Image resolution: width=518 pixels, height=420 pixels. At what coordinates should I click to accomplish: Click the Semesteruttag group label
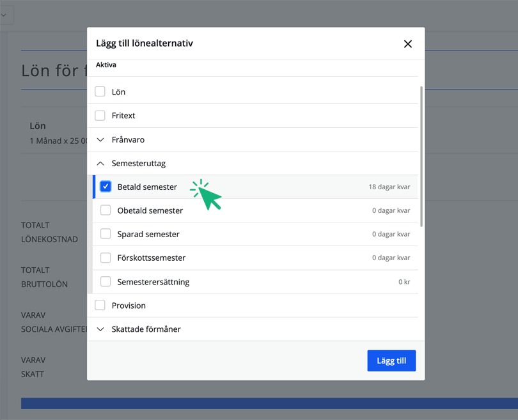pyautogui.click(x=138, y=164)
